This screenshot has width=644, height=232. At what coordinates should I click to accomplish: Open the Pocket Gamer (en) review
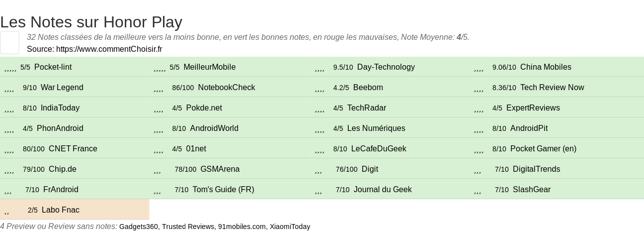tap(543, 149)
